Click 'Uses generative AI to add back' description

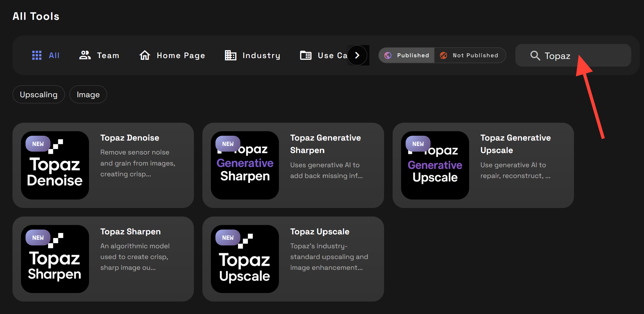[327, 170]
